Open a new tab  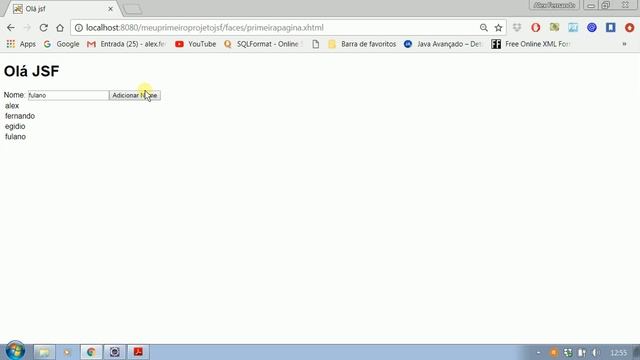click(133, 9)
